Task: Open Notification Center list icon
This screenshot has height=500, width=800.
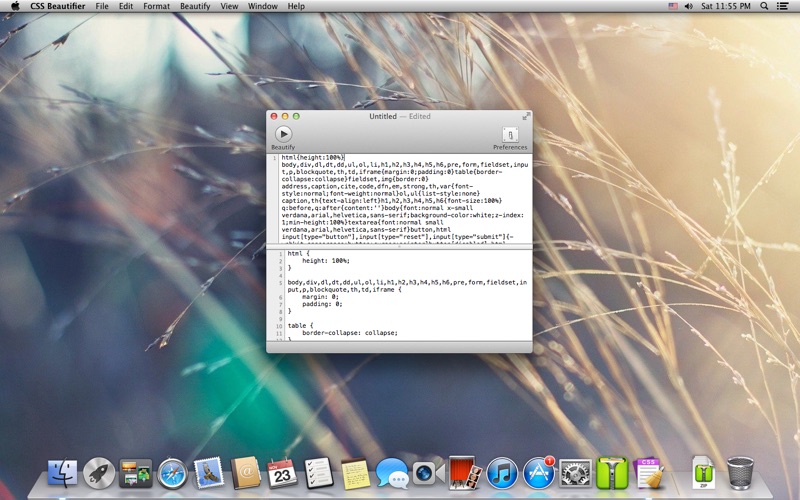Action: [x=782, y=6]
